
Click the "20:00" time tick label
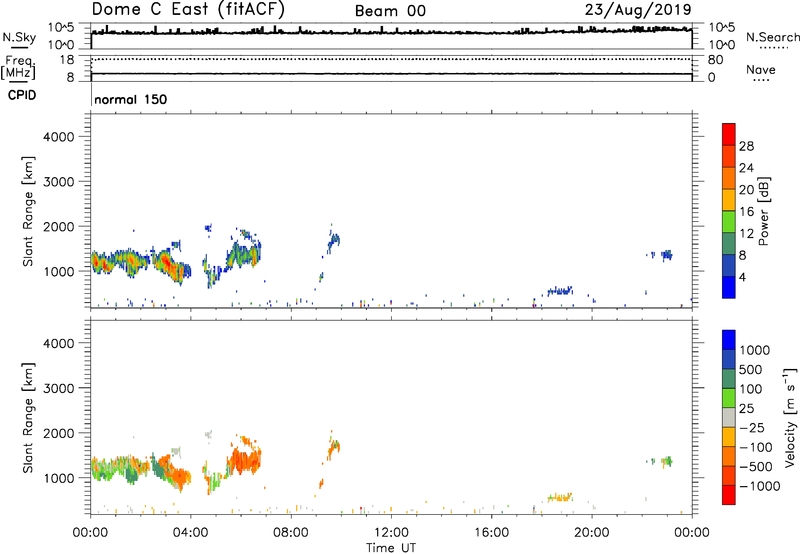pos(591,533)
